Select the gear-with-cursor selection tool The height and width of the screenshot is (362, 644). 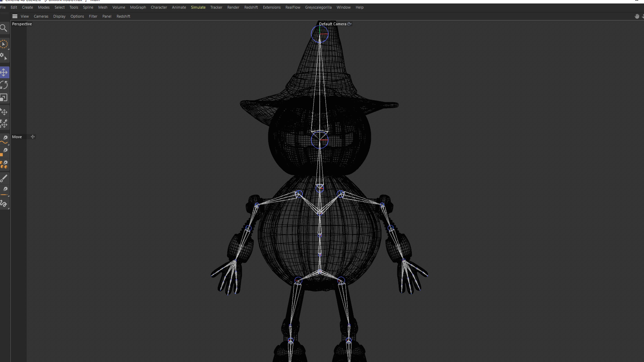pyautogui.click(x=4, y=56)
